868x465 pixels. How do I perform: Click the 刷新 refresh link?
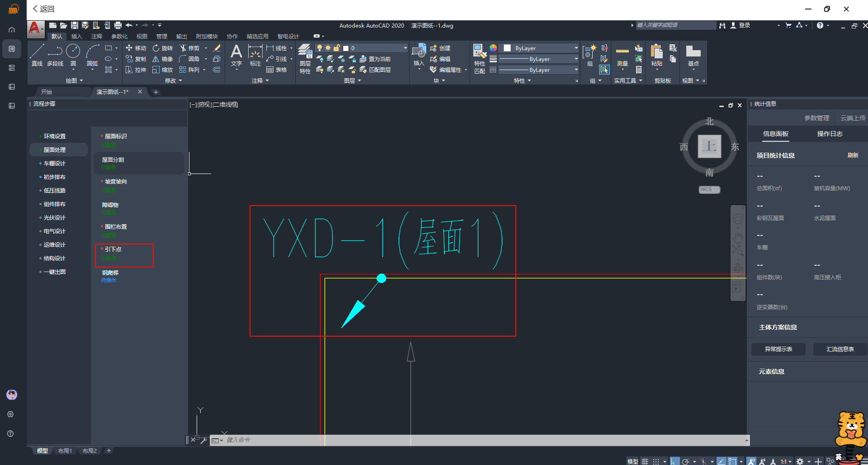[x=853, y=155]
